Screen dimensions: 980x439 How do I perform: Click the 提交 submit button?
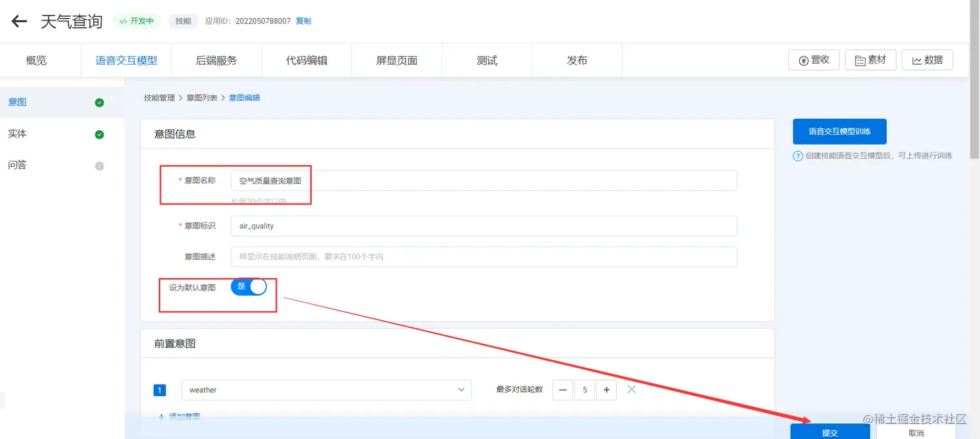click(830, 432)
